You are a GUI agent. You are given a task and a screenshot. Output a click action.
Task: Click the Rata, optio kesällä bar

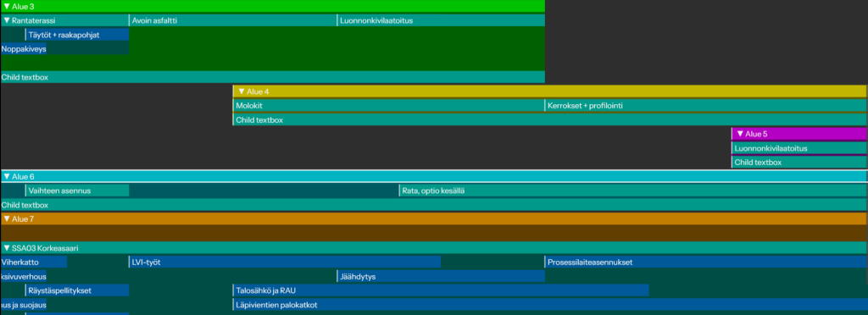coord(632,191)
